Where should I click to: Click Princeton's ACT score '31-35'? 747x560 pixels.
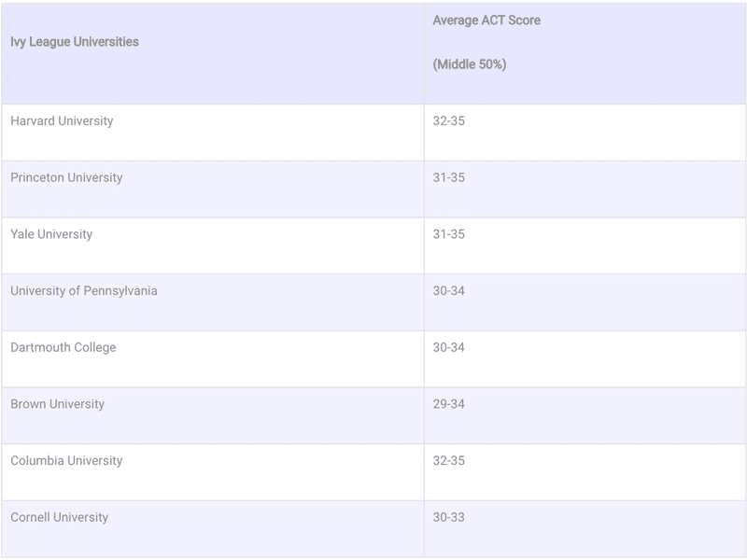[449, 177]
